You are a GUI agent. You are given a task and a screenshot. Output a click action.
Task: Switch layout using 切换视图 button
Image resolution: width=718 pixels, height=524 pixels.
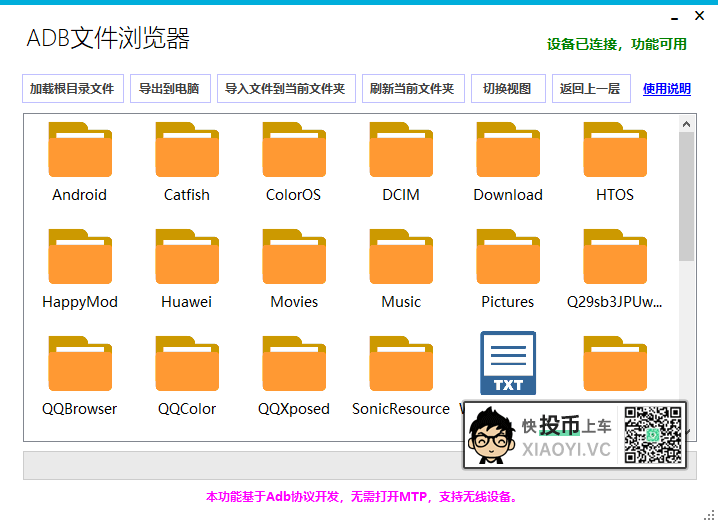[x=508, y=88]
